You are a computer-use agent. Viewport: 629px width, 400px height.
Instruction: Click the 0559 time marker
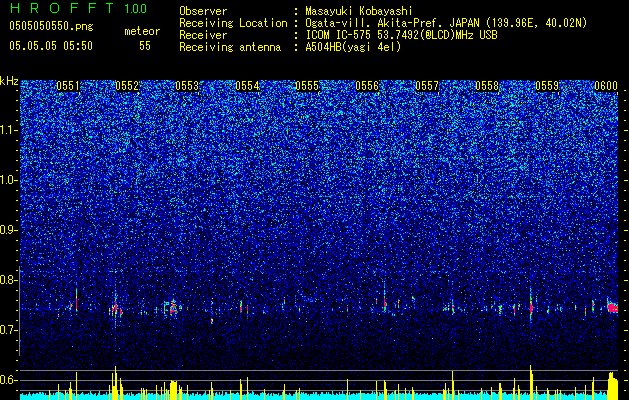click(547, 86)
